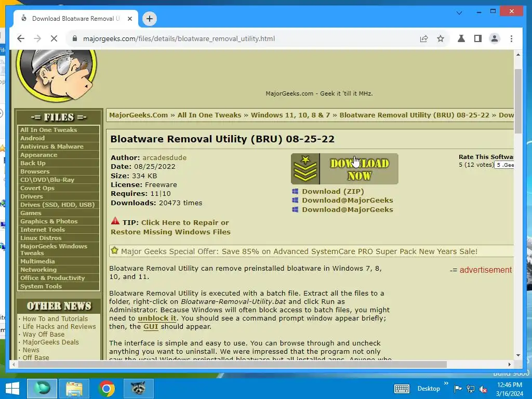
Task: Click the vertical scrollbar thumb
Action: tap(518, 101)
